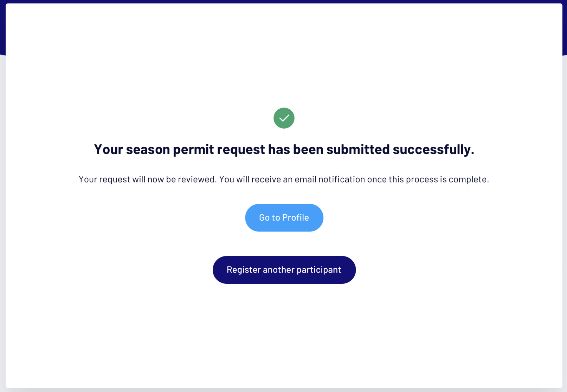
Task: Click the word "successfully." in the heading
Action: [x=433, y=149]
